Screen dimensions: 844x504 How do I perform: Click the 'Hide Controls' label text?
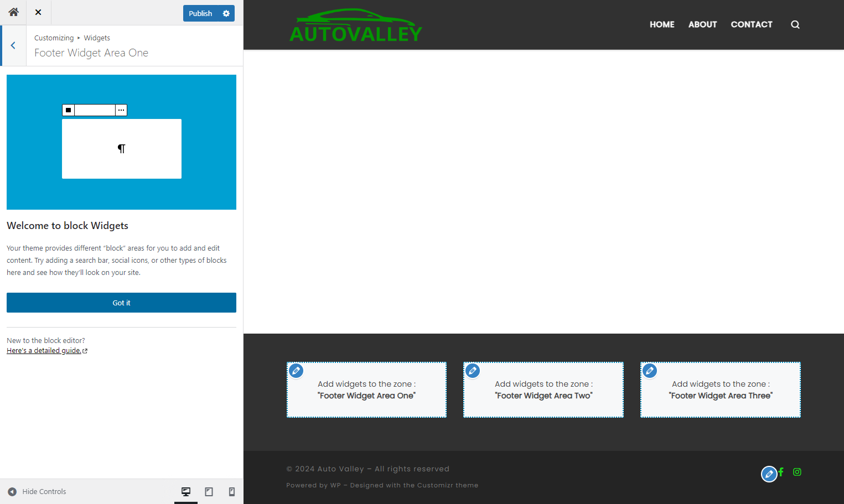click(x=44, y=491)
